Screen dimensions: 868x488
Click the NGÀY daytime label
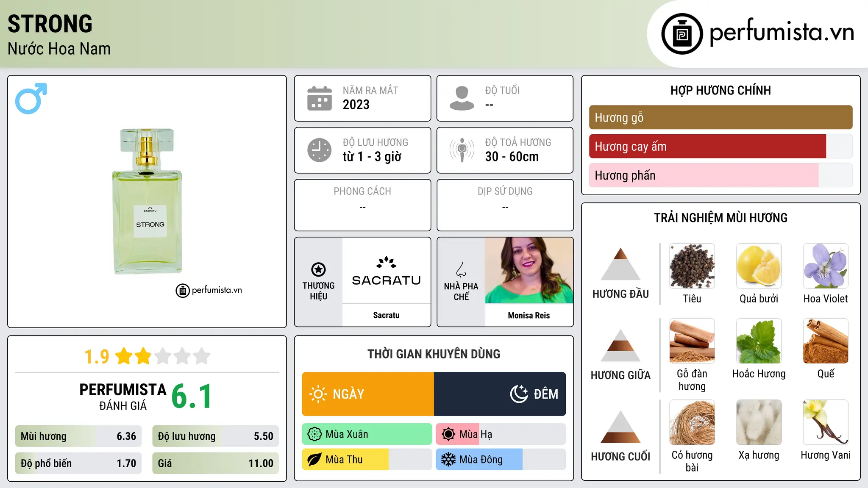[348, 394]
